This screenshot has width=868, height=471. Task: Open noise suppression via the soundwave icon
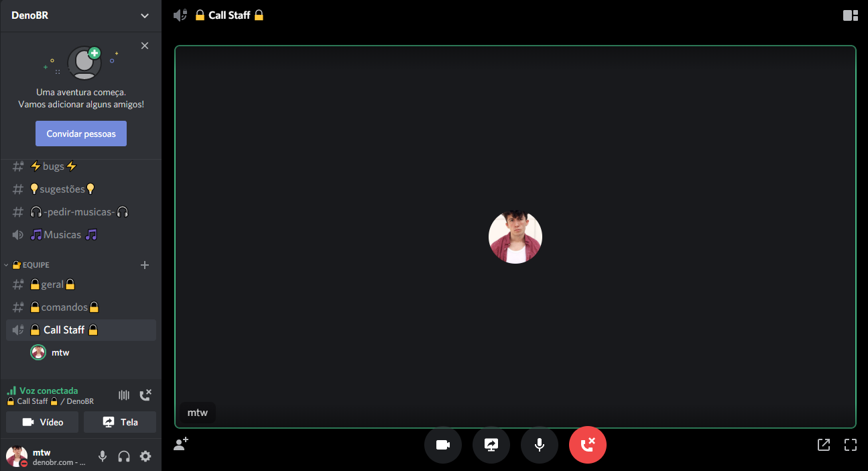point(124,395)
